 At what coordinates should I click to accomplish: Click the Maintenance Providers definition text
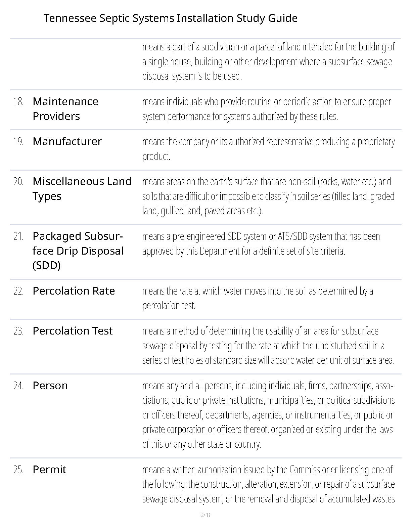coord(267,109)
